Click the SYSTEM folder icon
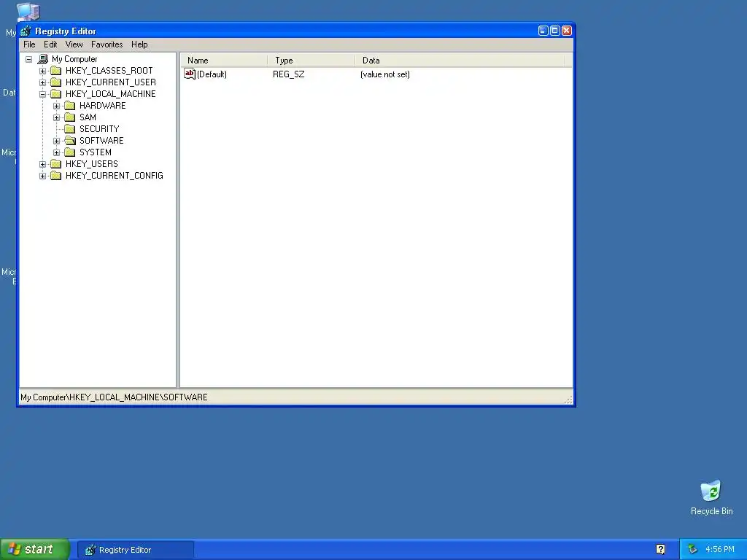 (70, 152)
